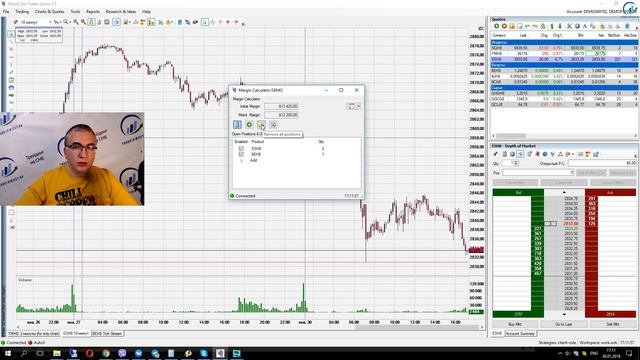Click the Qty stepper arrows in Depth of Market
The image size is (640, 360).
coord(516,163)
